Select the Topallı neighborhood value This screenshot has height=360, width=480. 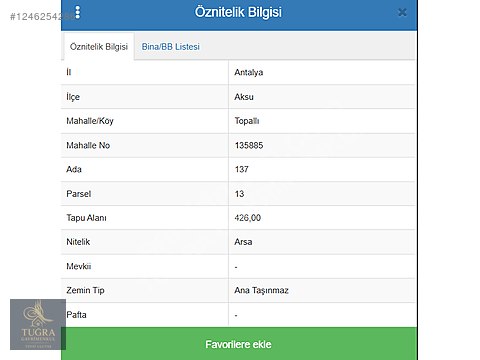click(247, 121)
